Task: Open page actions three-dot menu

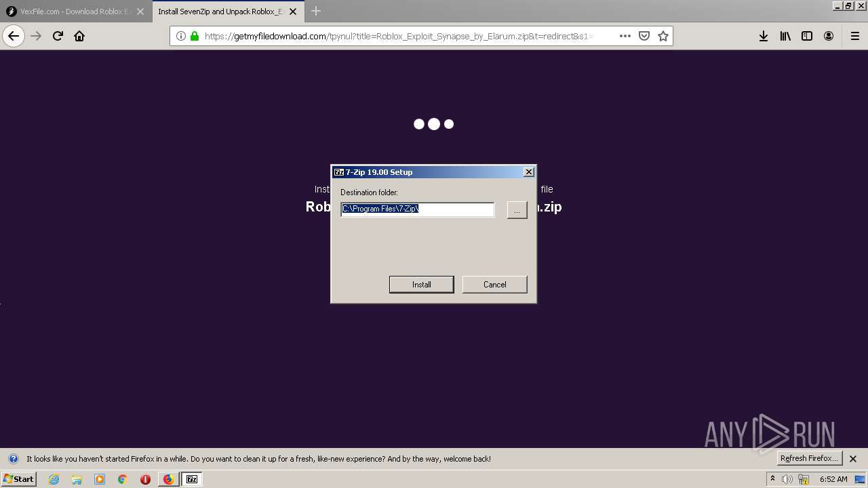Action: tap(625, 36)
